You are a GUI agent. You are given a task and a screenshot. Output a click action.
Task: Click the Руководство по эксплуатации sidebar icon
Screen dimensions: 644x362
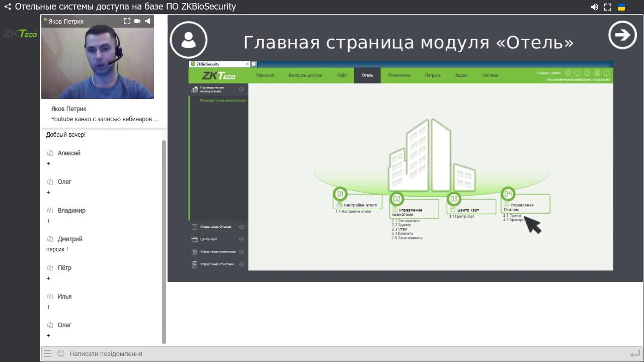click(x=195, y=89)
